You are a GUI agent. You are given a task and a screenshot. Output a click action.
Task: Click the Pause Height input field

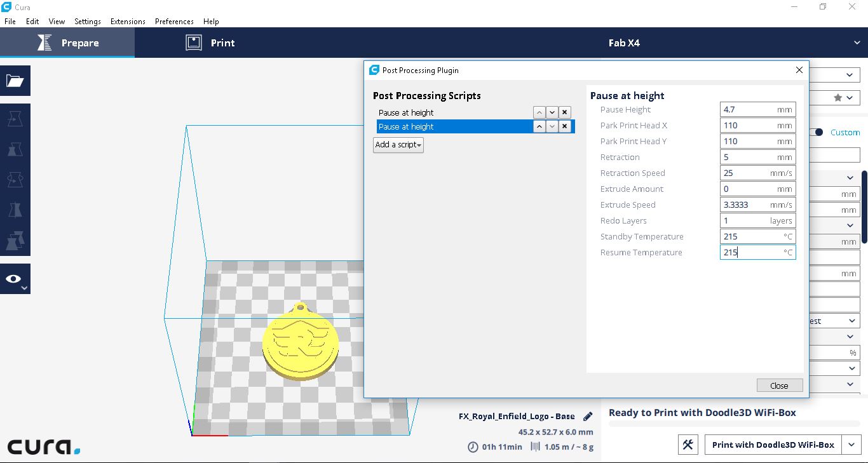pyautogui.click(x=757, y=109)
